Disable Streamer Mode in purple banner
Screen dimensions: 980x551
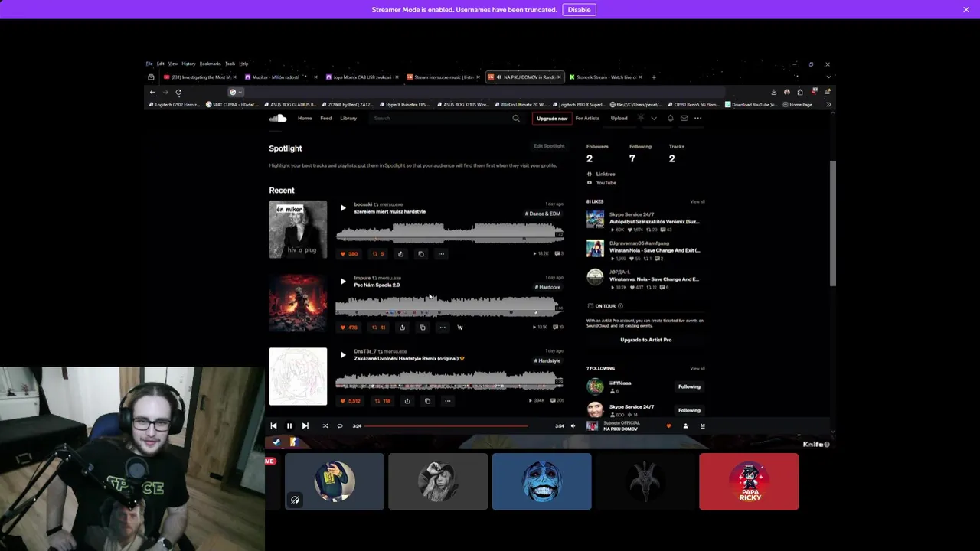click(x=579, y=10)
